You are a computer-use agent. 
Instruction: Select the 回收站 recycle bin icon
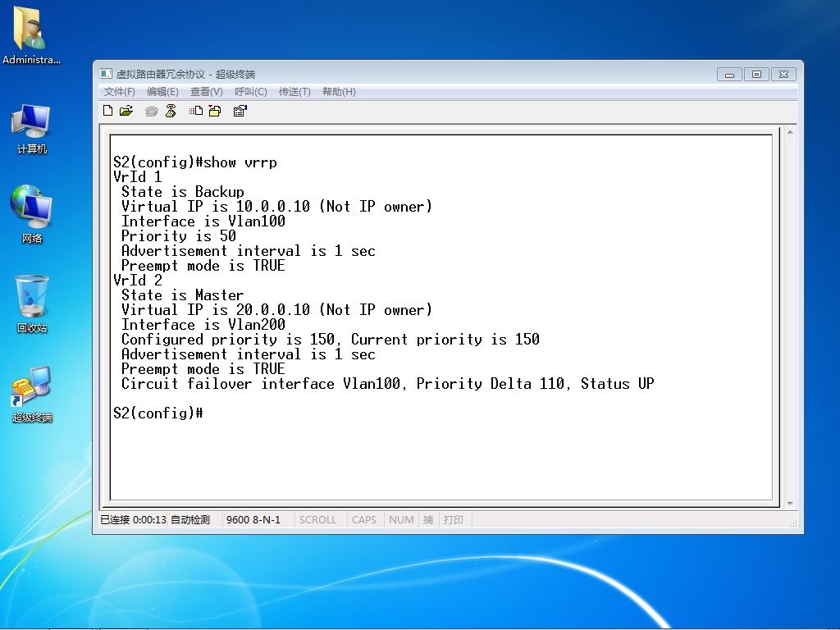click(32, 304)
